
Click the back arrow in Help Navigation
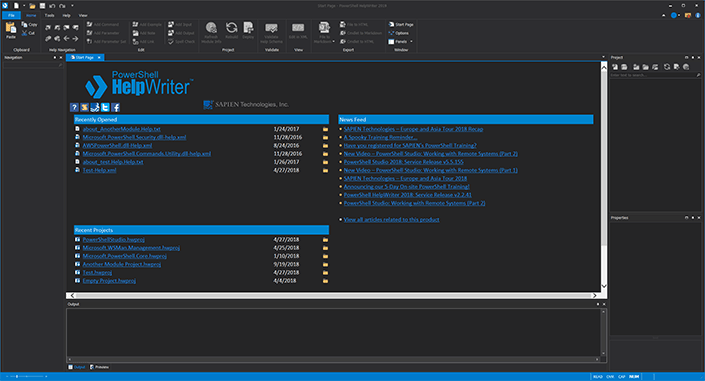point(67,39)
